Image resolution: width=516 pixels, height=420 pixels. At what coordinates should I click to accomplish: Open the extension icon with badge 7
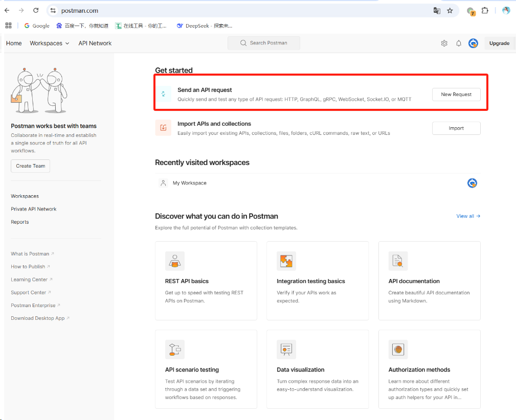[471, 11]
